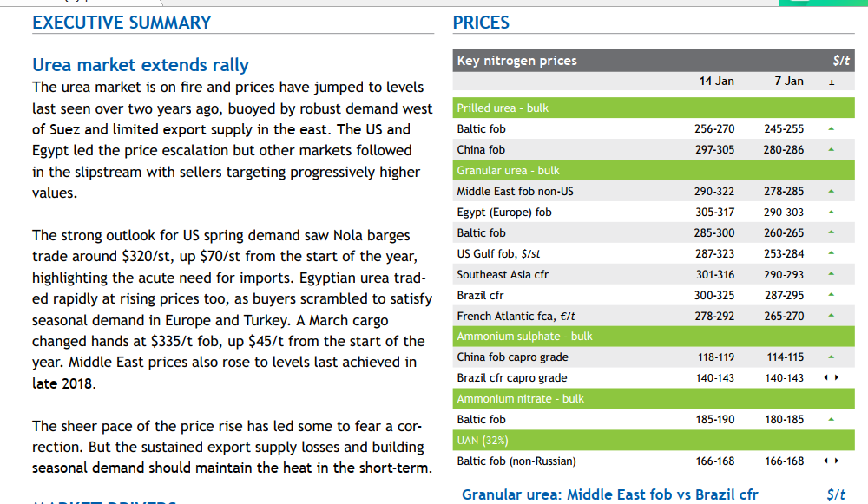This screenshot has width=868, height=504.
Task: Click the 14 Jan column header
Action: (x=716, y=82)
